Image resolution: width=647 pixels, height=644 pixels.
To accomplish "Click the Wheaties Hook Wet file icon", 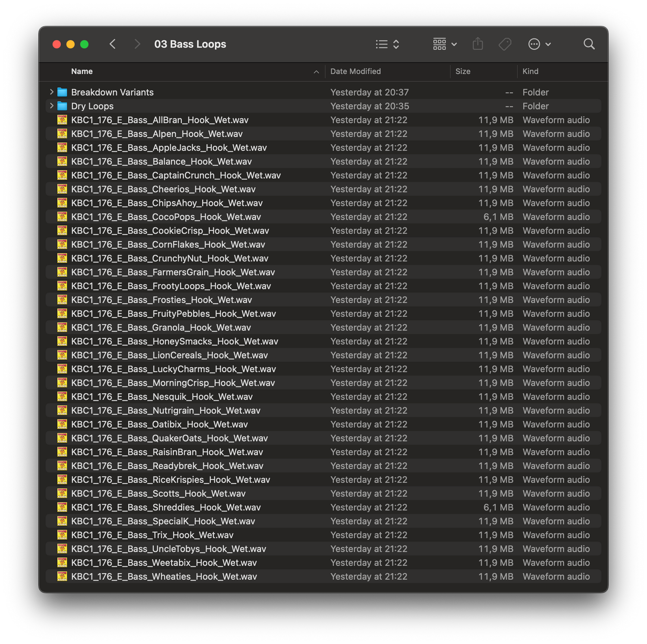I will pyautogui.click(x=62, y=576).
